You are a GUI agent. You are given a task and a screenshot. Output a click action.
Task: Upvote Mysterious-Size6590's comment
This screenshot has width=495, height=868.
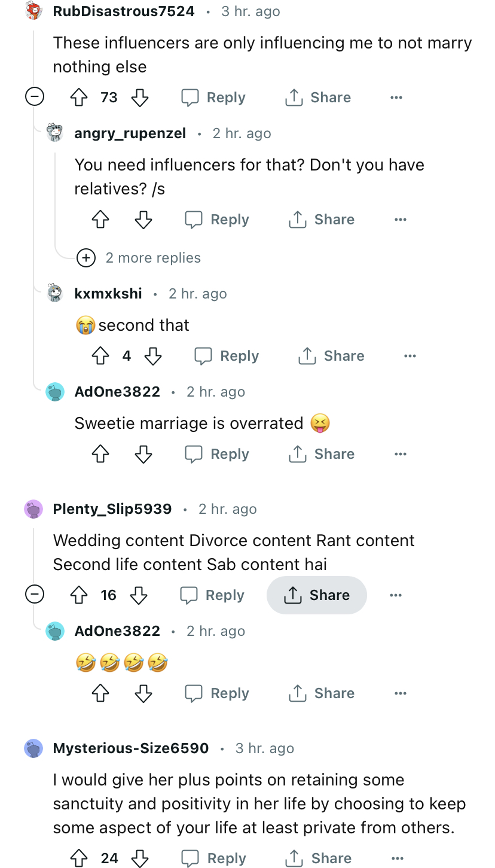coord(80,858)
